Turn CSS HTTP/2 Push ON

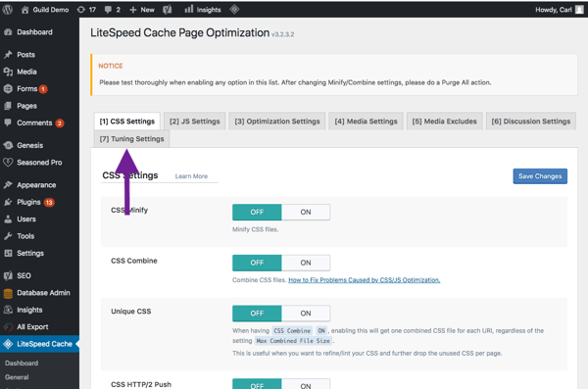(x=306, y=384)
